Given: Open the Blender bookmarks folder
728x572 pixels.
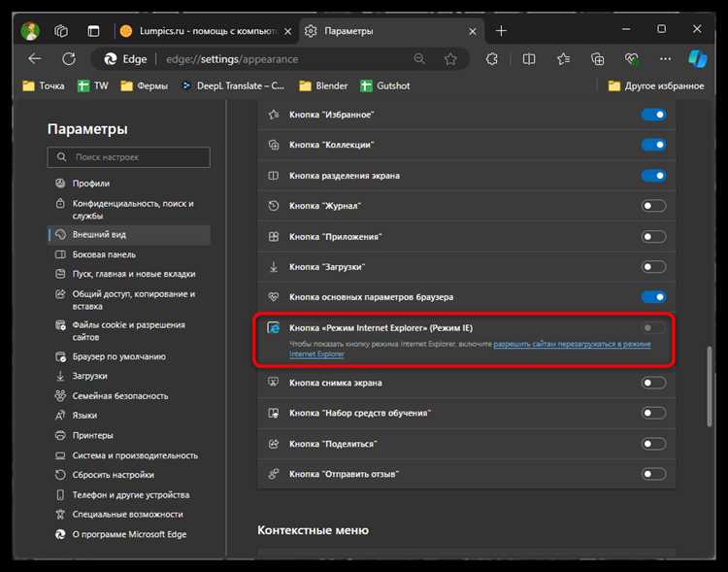Looking at the screenshot, I should (323, 86).
